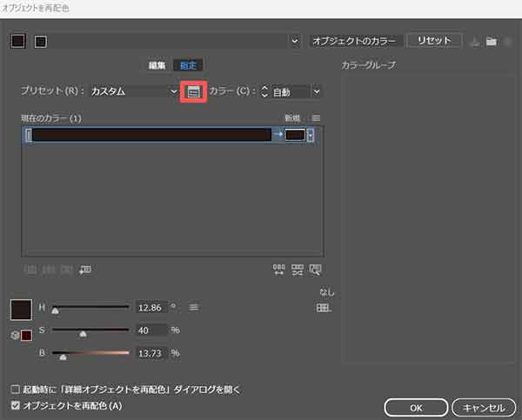Click the arrow between current and new color
The image size is (522, 420).
(278, 135)
